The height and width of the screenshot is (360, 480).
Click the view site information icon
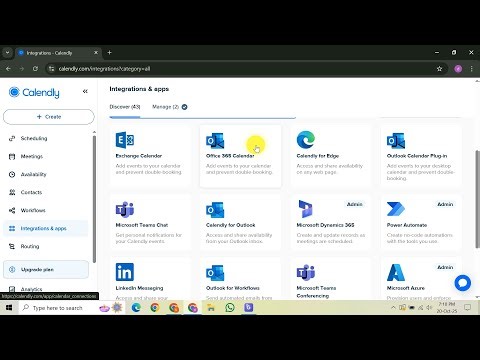tap(51, 69)
